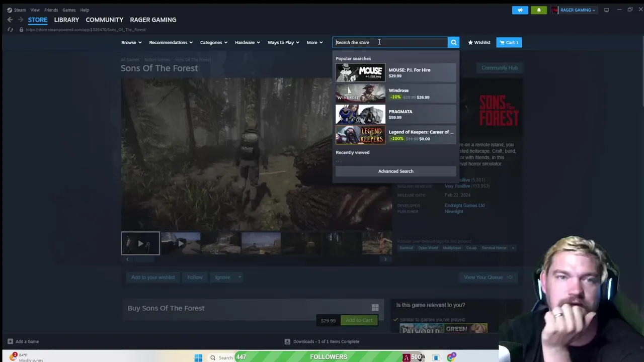The height and width of the screenshot is (362, 644).
Task: Open the Games menu
Action: [69, 10]
